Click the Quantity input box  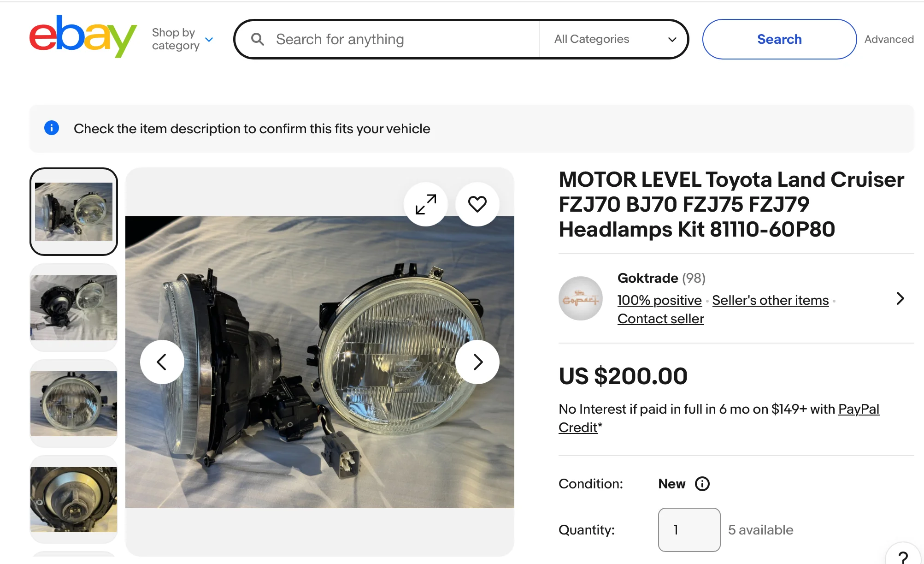689,530
